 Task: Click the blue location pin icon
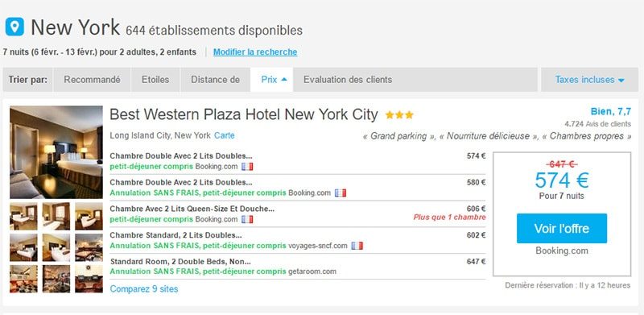(14, 27)
